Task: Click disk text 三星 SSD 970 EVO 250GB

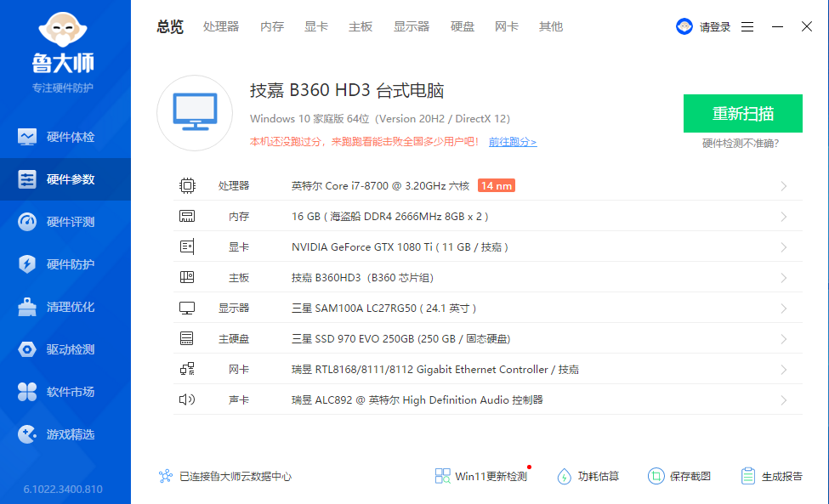Action: 400,338
